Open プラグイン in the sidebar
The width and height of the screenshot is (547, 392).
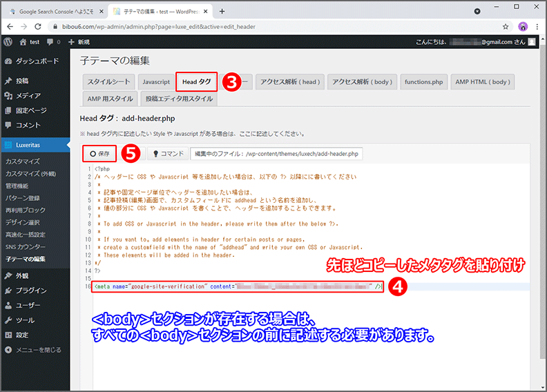[x=35, y=291]
